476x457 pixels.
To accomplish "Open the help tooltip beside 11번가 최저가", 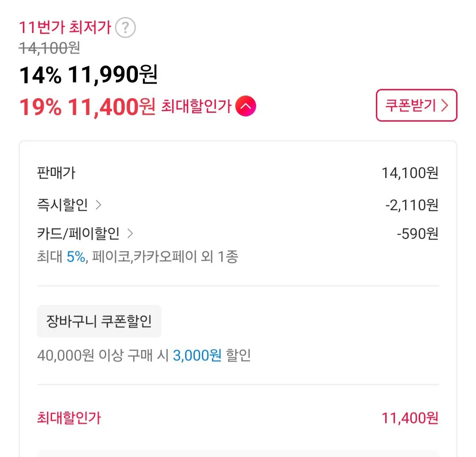I will pyautogui.click(x=126, y=27).
